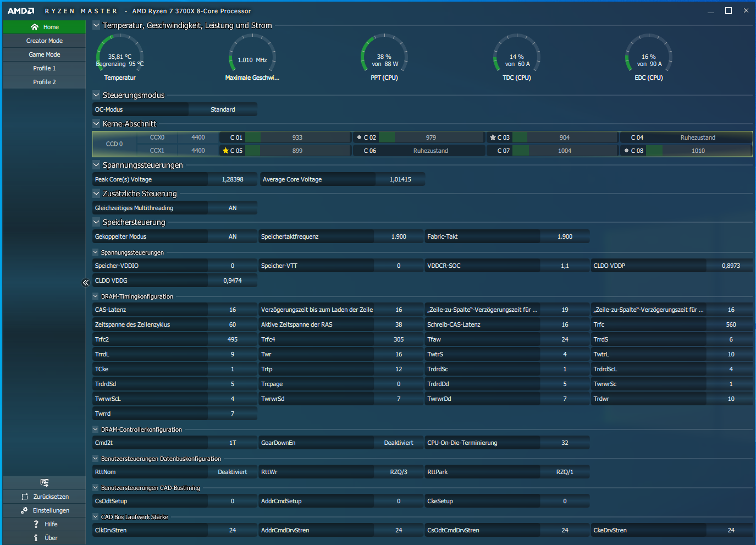Viewport: 756px width, 545px height.
Task: Open Profile 1
Action: pos(45,68)
